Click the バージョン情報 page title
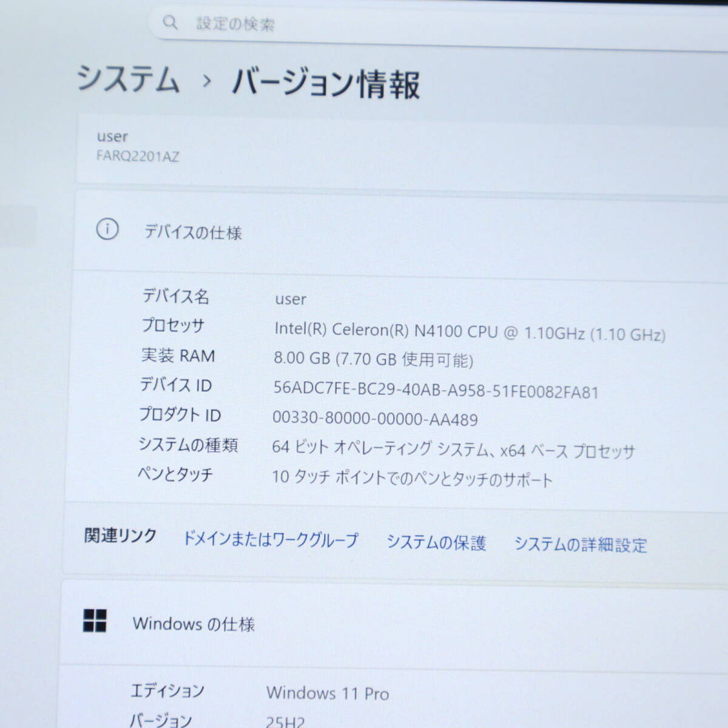This screenshot has height=728, width=728. click(x=326, y=83)
